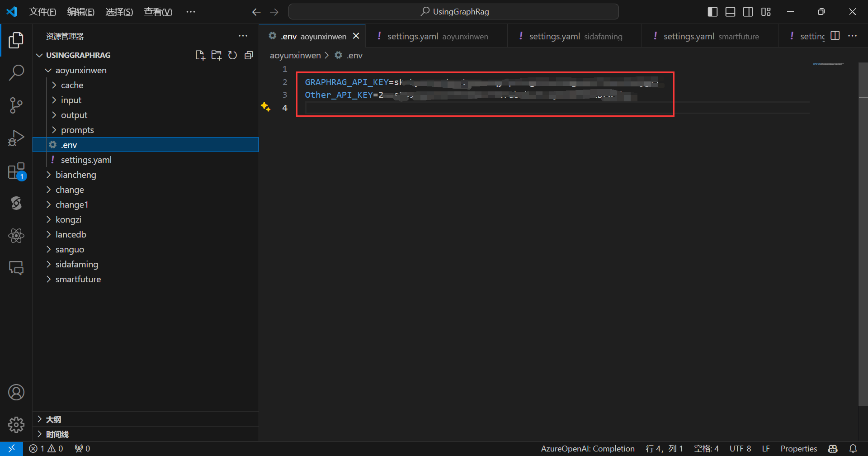
Task: Open Copilot status icon in status bar
Action: point(833,448)
